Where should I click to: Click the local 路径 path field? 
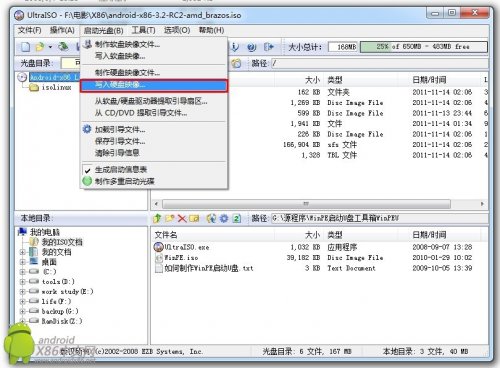click(379, 219)
